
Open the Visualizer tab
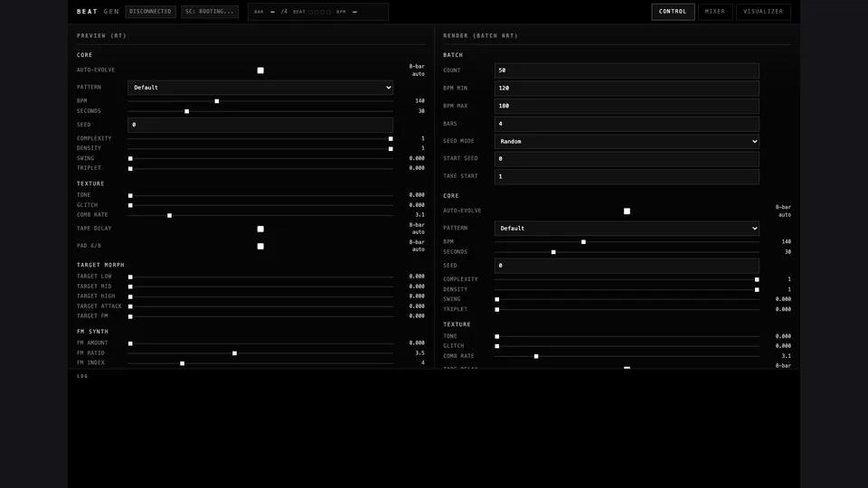tap(763, 12)
